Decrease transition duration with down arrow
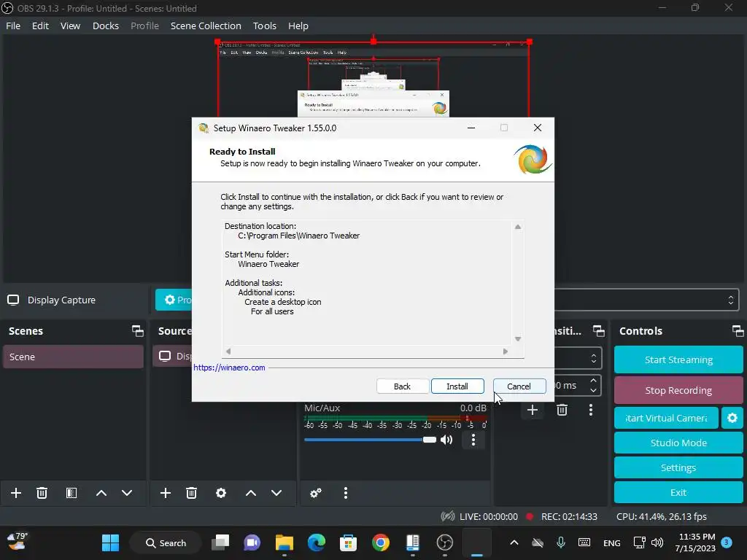The image size is (747, 560). [x=593, y=390]
